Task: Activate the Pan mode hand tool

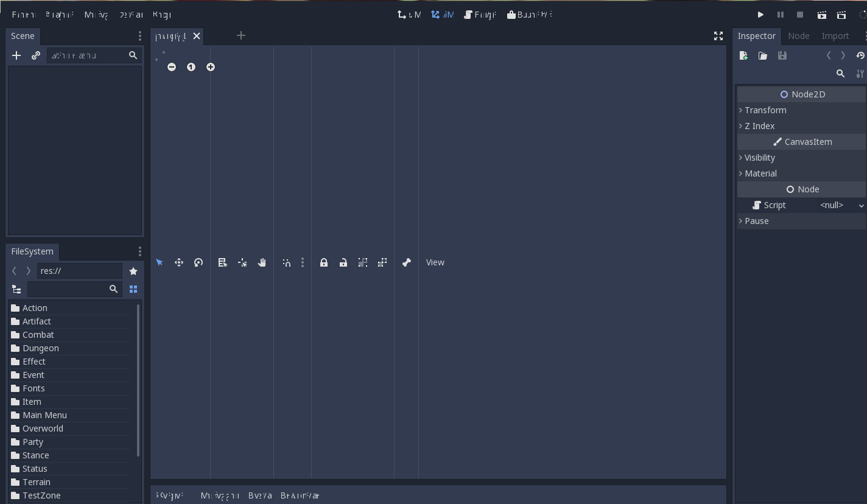Action: (262, 262)
